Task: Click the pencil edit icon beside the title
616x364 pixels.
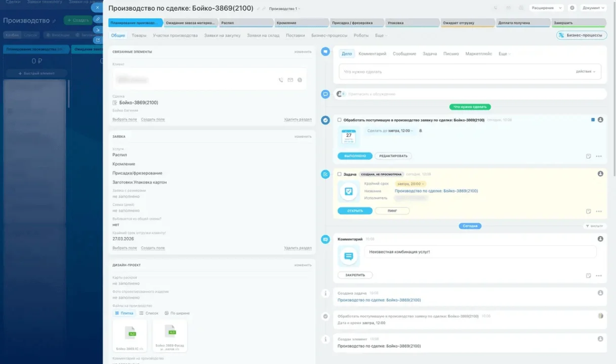Action: click(258, 9)
